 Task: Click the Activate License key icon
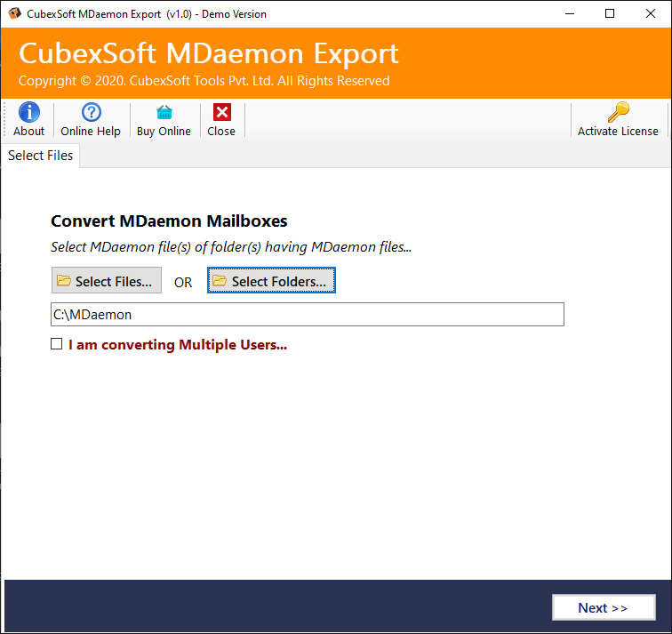pyautogui.click(x=618, y=112)
